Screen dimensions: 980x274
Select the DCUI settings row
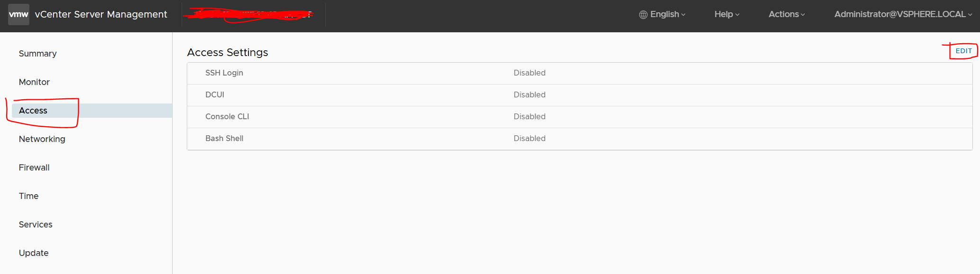(215, 95)
